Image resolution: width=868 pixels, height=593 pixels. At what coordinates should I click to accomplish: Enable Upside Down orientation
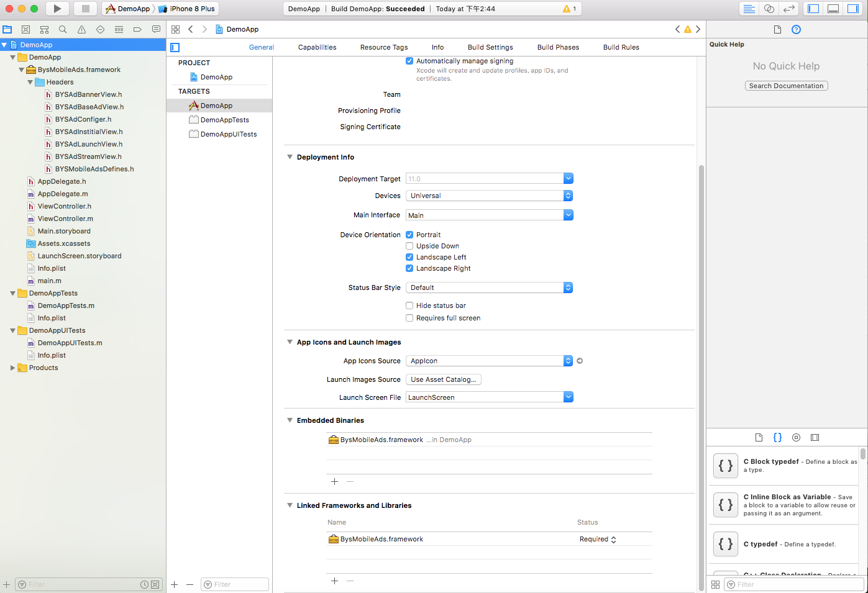(409, 246)
